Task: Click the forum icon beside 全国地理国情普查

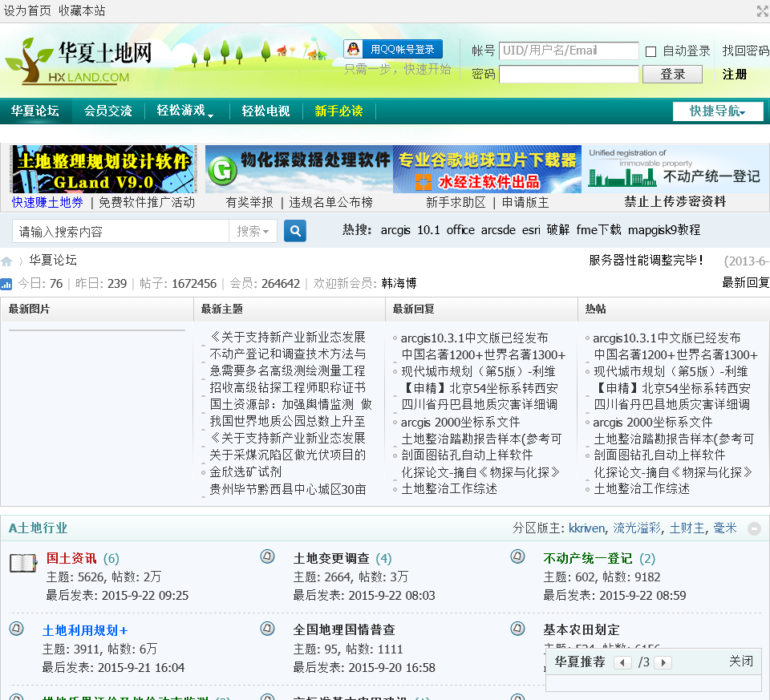Action: [x=267, y=629]
